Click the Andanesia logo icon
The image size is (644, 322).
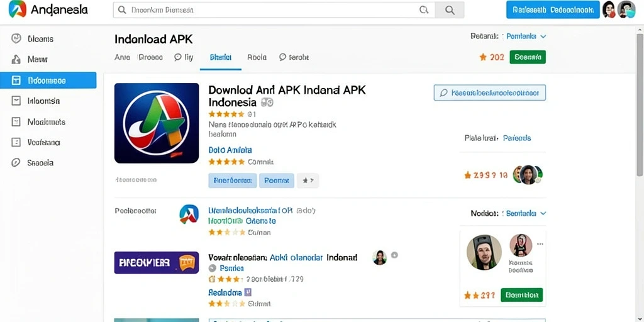point(17,9)
